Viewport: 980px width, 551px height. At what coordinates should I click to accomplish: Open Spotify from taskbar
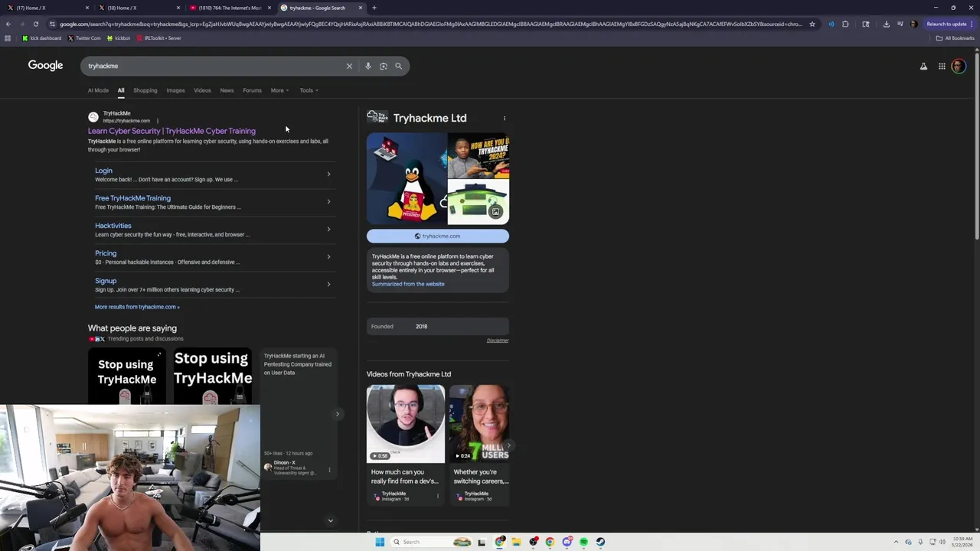(x=583, y=542)
